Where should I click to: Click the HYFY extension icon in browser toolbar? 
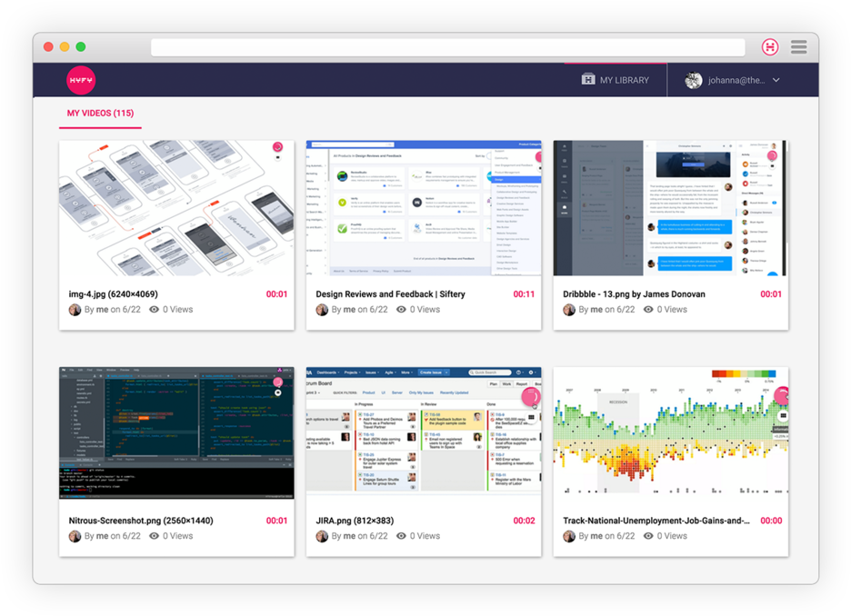click(x=770, y=47)
